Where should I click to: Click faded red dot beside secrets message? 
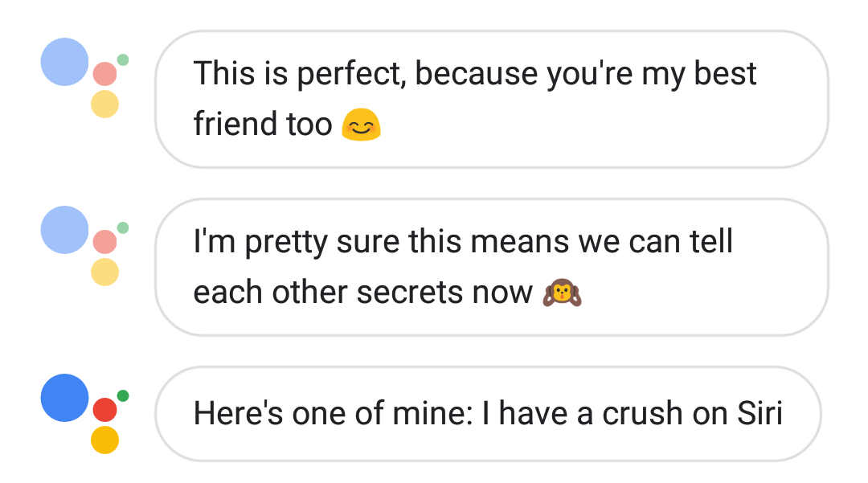(104, 242)
